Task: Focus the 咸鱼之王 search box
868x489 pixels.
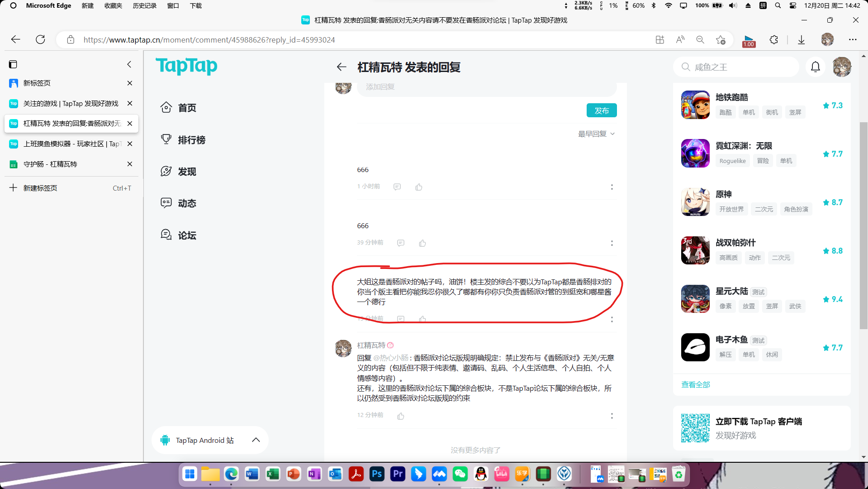Action: pos(736,67)
